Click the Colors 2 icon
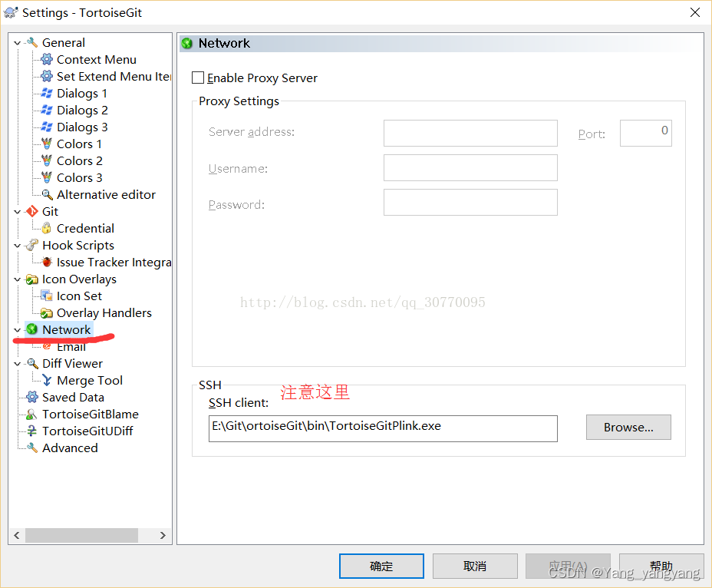This screenshot has height=588, width=712. coord(46,161)
